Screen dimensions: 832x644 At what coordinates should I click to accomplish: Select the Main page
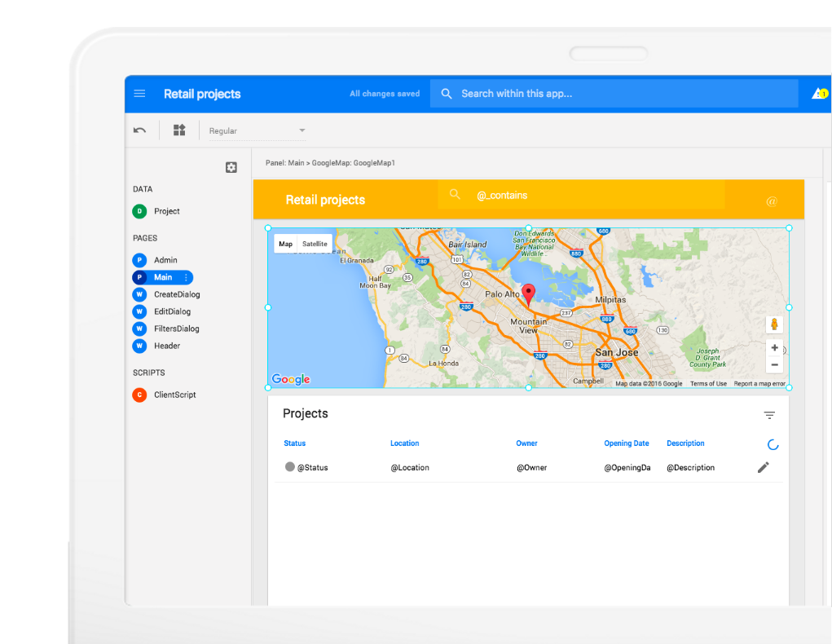tap(162, 277)
